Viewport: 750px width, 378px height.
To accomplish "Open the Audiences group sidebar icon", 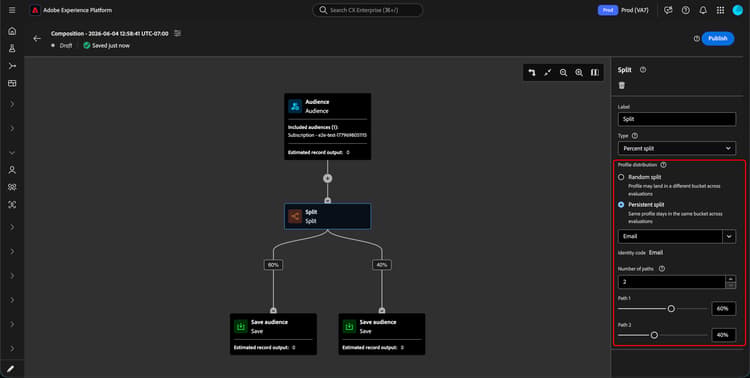I will (12, 187).
